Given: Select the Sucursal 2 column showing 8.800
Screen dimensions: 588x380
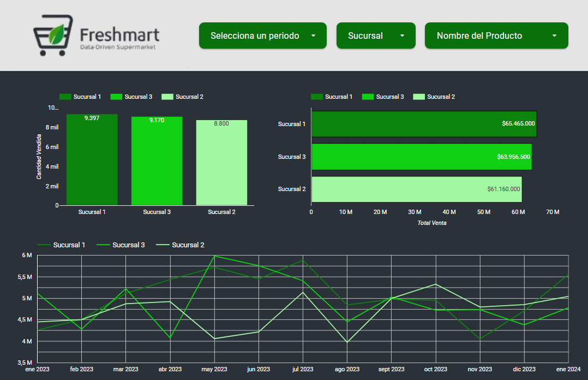Looking at the screenshot, I should 221,164.
